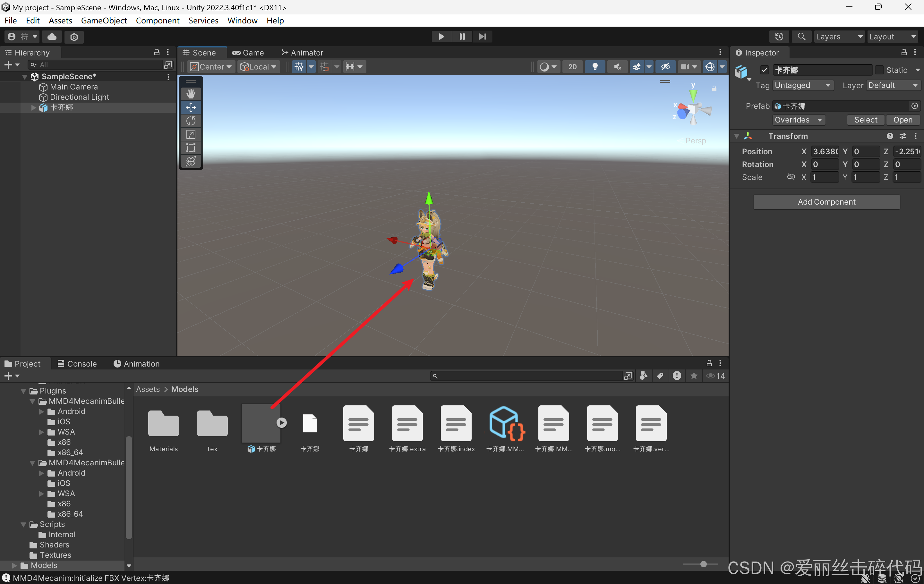Click the Play button

441,37
